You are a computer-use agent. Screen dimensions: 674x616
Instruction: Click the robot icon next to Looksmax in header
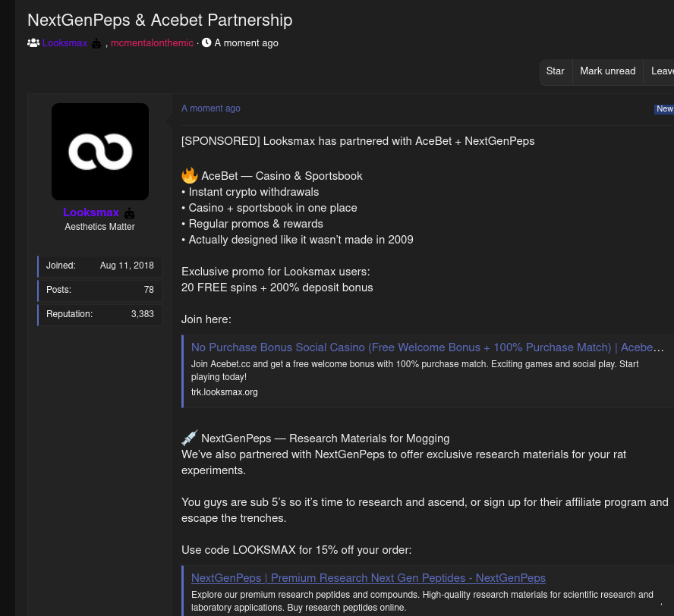[96, 43]
